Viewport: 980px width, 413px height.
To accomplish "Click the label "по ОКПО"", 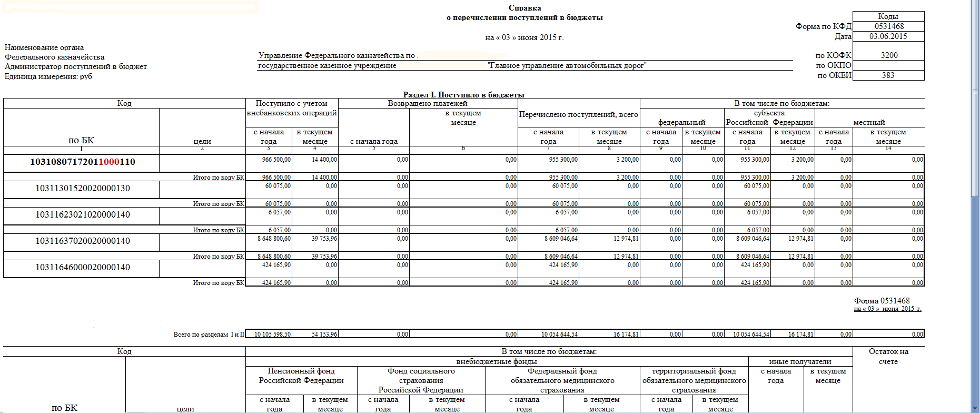I will [834, 65].
